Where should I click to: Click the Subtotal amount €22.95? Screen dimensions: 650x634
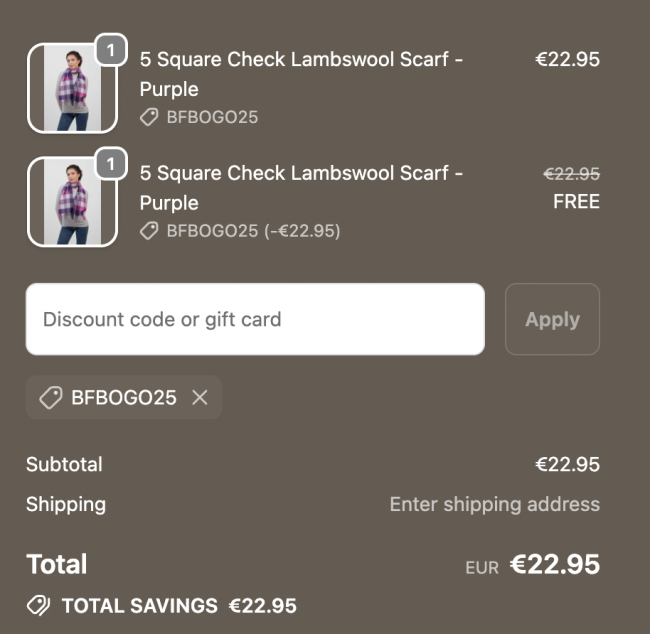(567, 464)
